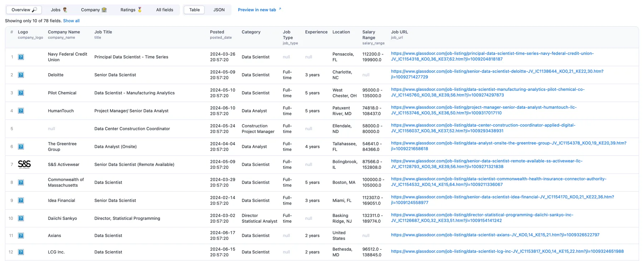This screenshot has width=644, height=261.
Task: Click the Daiichi Sankyo logo placeholder icon
Action: pos(21,218)
